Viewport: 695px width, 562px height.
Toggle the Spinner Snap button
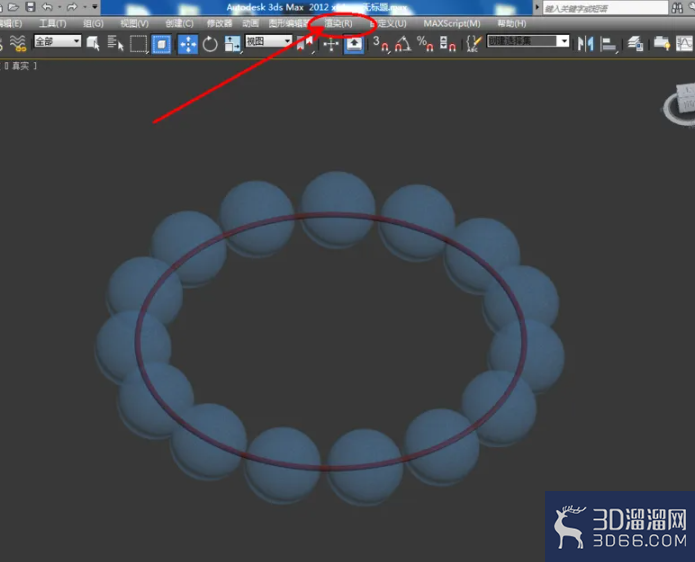[x=448, y=44]
